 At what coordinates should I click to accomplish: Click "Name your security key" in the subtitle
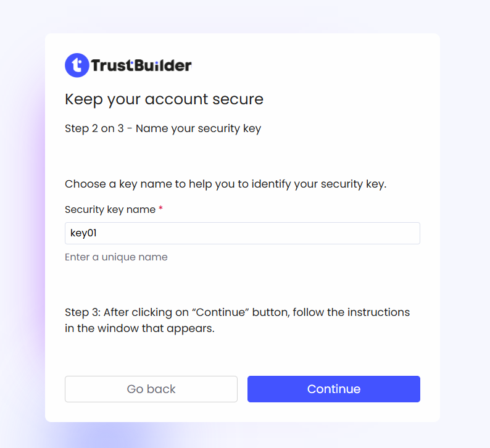coord(198,129)
